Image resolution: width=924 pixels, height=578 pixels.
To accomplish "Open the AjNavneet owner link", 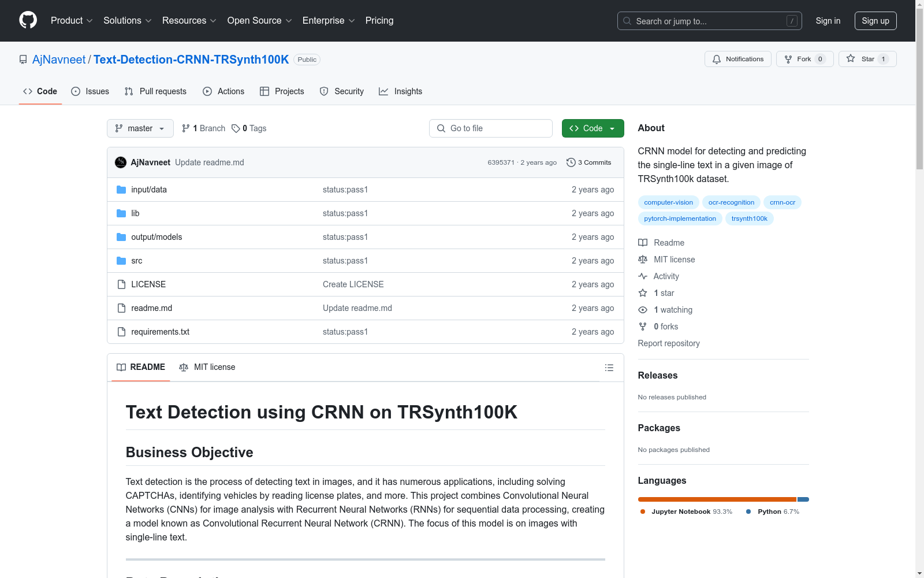I will pyautogui.click(x=59, y=60).
